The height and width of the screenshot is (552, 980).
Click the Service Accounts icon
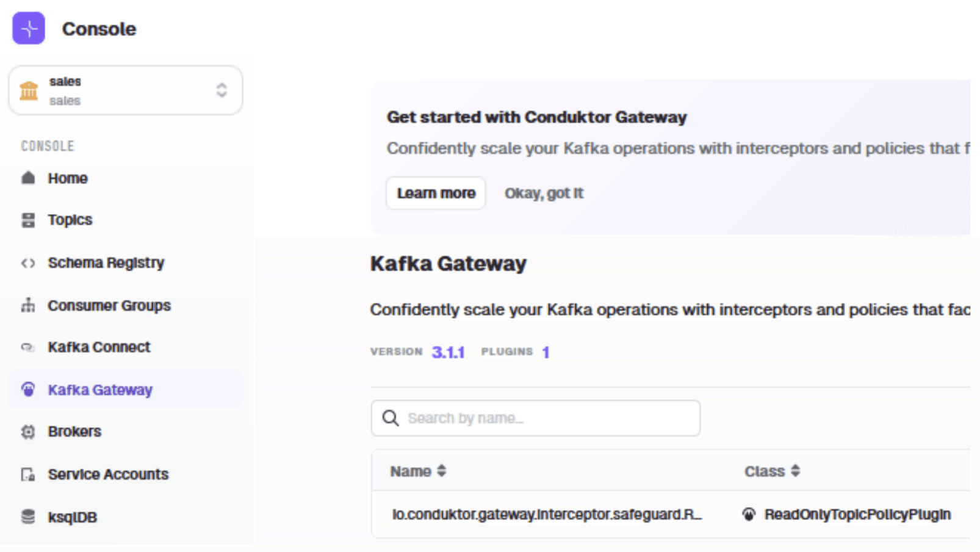(28, 474)
